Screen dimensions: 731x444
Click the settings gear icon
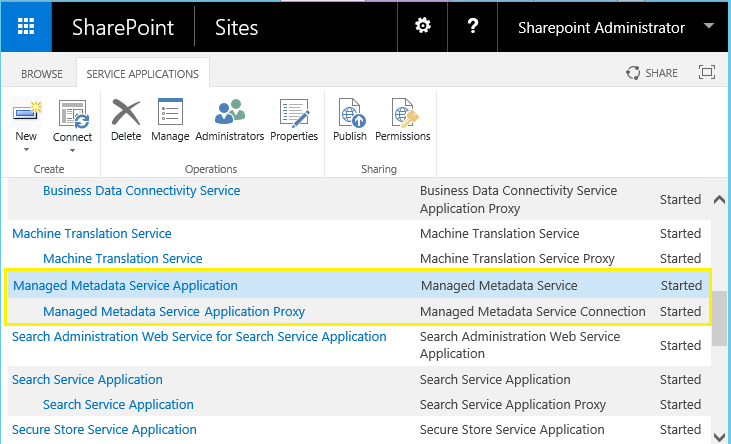click(423, 27)
